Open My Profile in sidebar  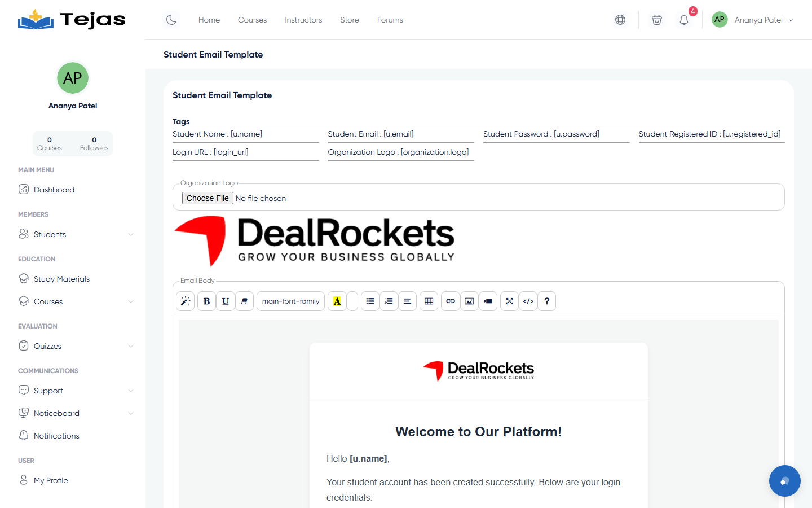(x=51, y=480)
